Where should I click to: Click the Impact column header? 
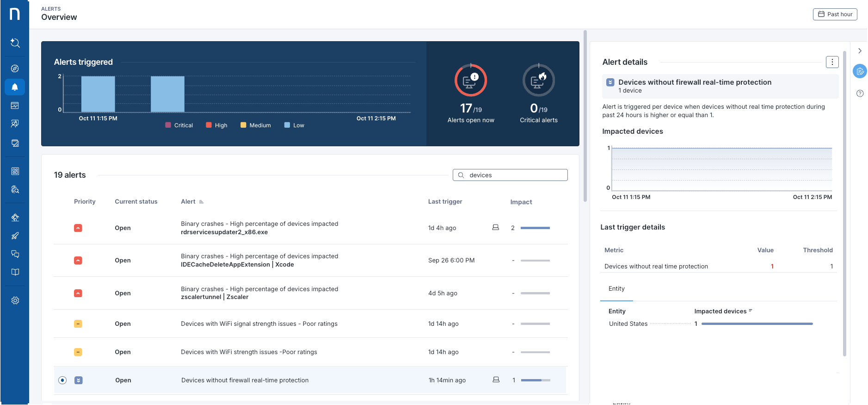pos(521,202)
